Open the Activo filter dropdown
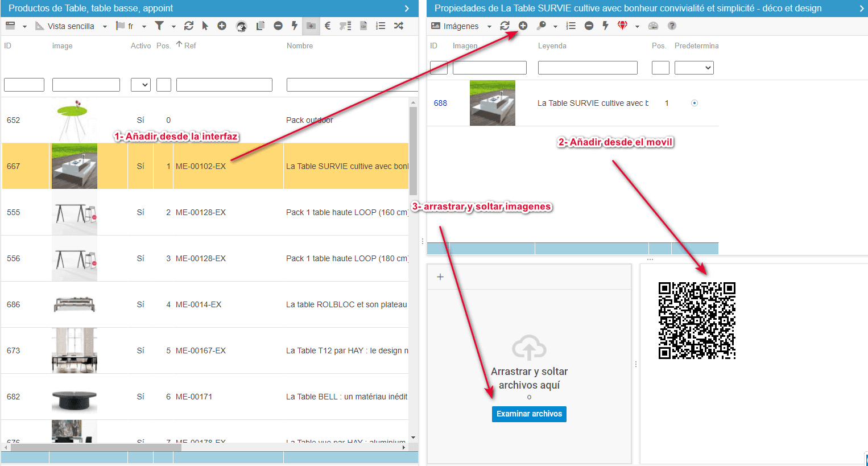This screenshot has width=868, height=466. coord(140,85)
